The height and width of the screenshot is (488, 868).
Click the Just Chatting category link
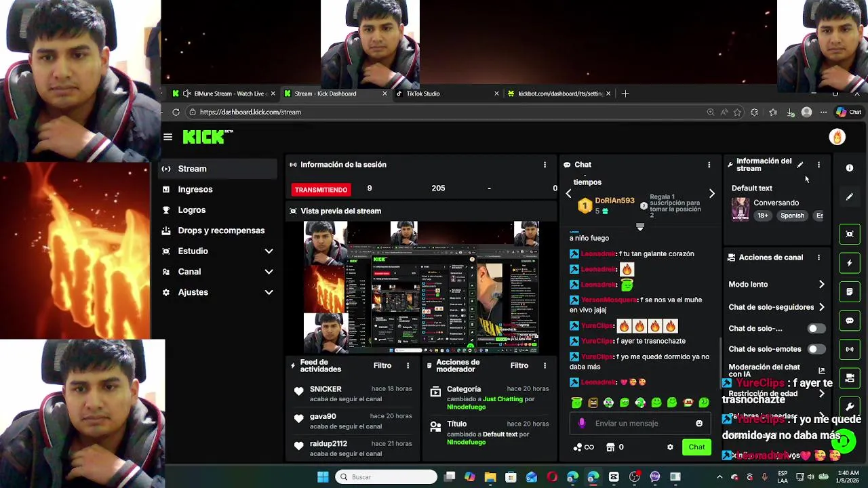(x=502, y=399)
